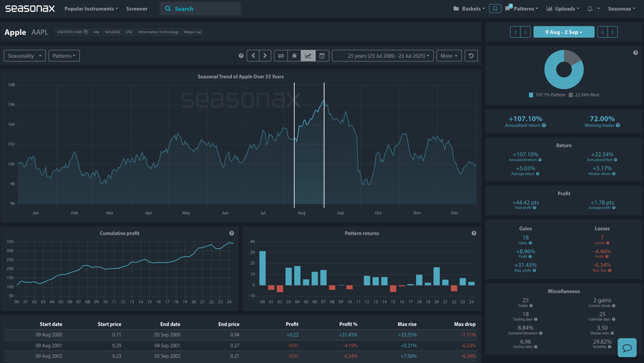Shift pattern end date earlier
Image resolution: width=644 pixels, height=363 pixels.
point(602,32)
